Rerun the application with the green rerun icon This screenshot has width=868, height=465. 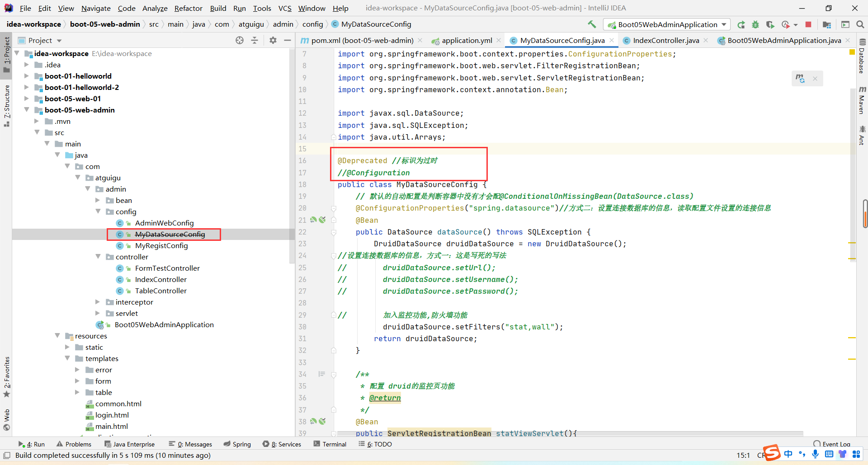(741, 24)
